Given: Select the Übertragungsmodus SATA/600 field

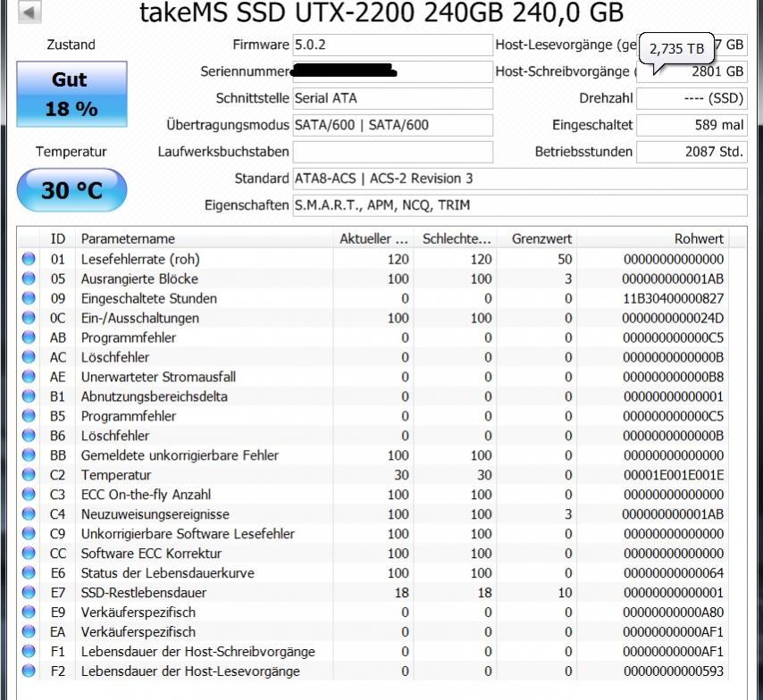Looking at the screenshot, I should pyautogui.click(x=393, y=125).
